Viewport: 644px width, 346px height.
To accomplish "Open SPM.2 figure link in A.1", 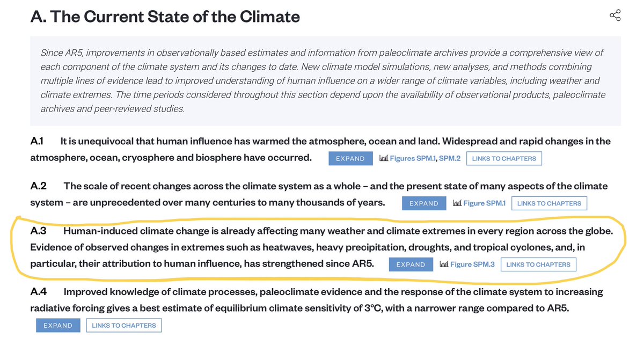I will (x=450, y=159).
